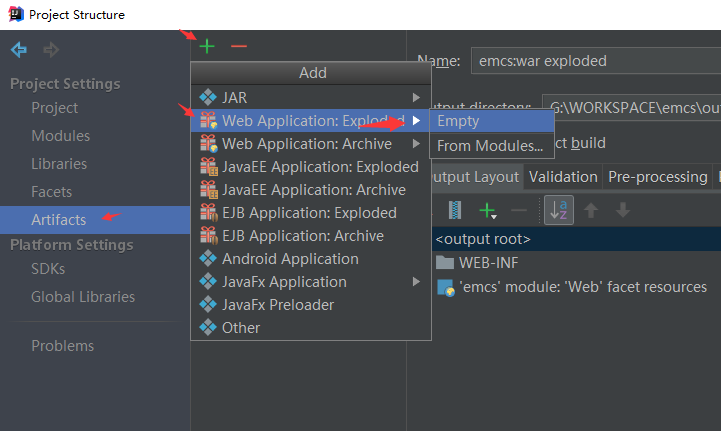The width and height of the screenshot is (721, 431).
Task: Click the Name input field 'emcs:war exploded'
Action: (596, 61)
